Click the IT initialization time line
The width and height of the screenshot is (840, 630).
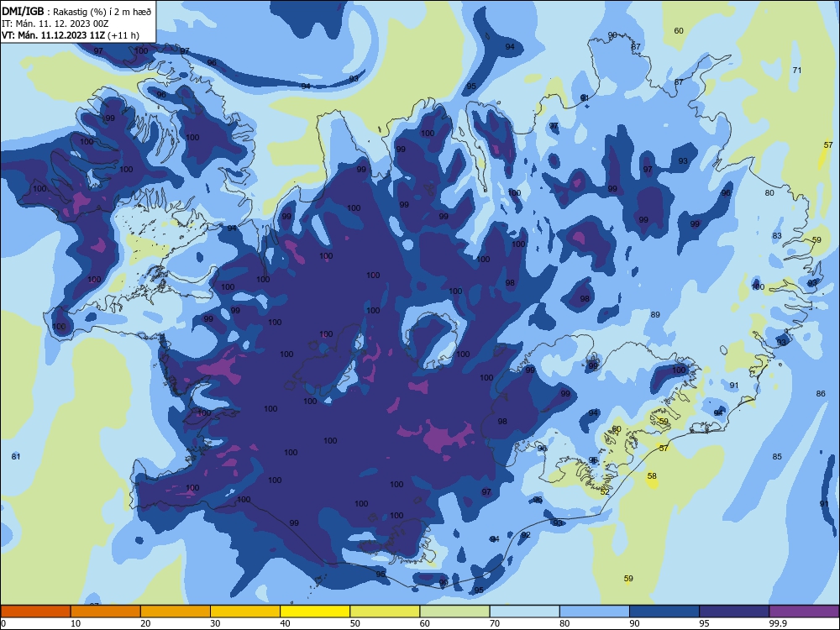pos(55,24)
